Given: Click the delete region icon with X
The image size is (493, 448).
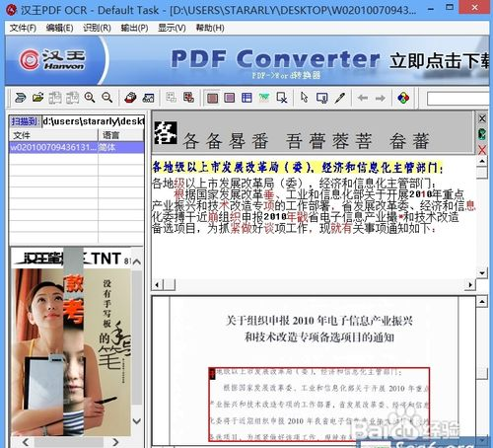Looking at the screenshot, I should point(282,98).
